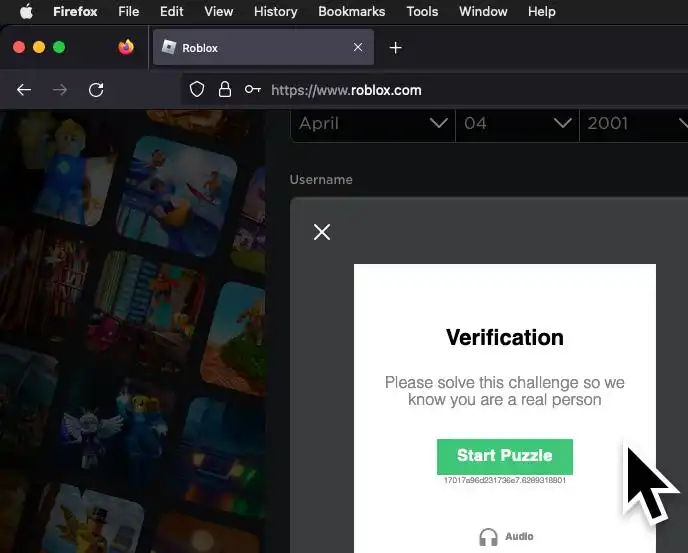Open the tracking protection shield panel
Viewport: 688px width, 553px height.
[x=197, y=90]
